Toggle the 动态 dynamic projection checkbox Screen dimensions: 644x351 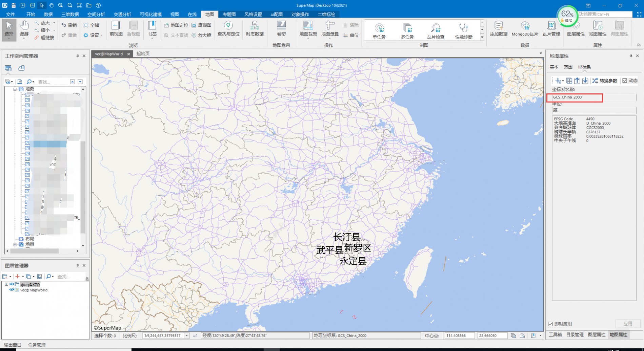tap(625, 81)
